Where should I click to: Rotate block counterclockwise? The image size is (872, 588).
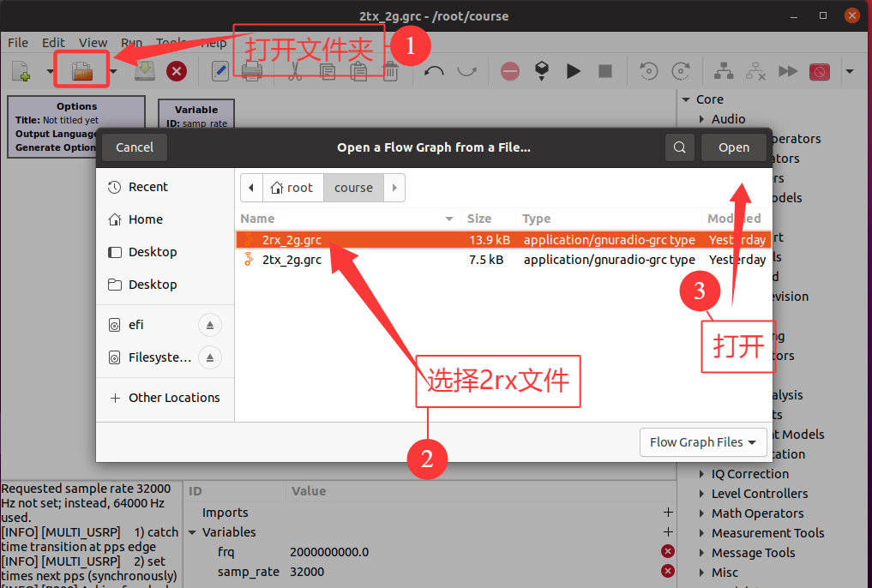(648, 71)
